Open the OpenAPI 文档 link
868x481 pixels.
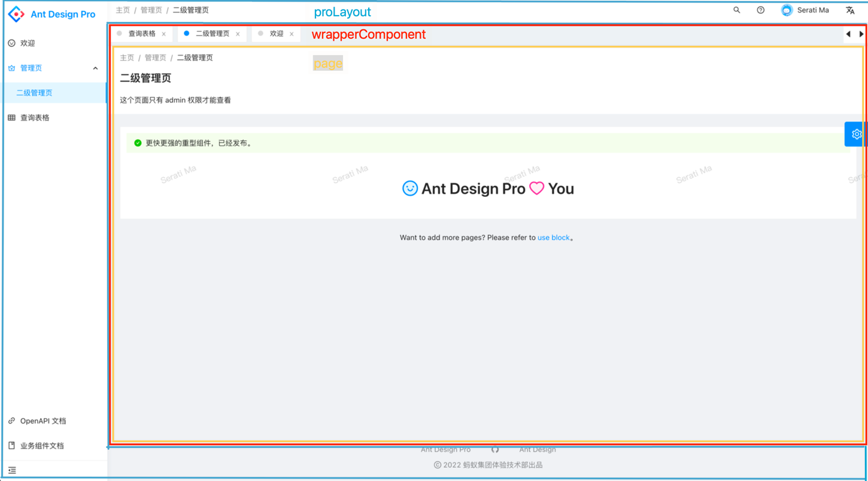[x=43, y=421]
